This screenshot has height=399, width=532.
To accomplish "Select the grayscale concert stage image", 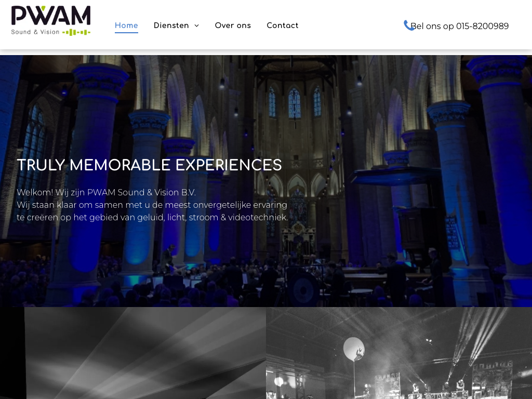I will pyautogui.click(x=399, y=353).
